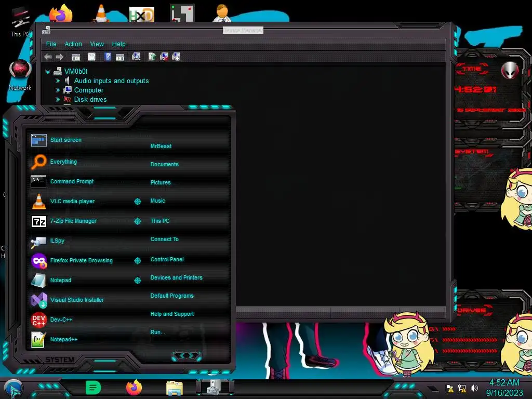The height and width of the screenshot is (399, 532).
Task: Click the green notes app taskbar icon
Action: click(x=94, y=388)
